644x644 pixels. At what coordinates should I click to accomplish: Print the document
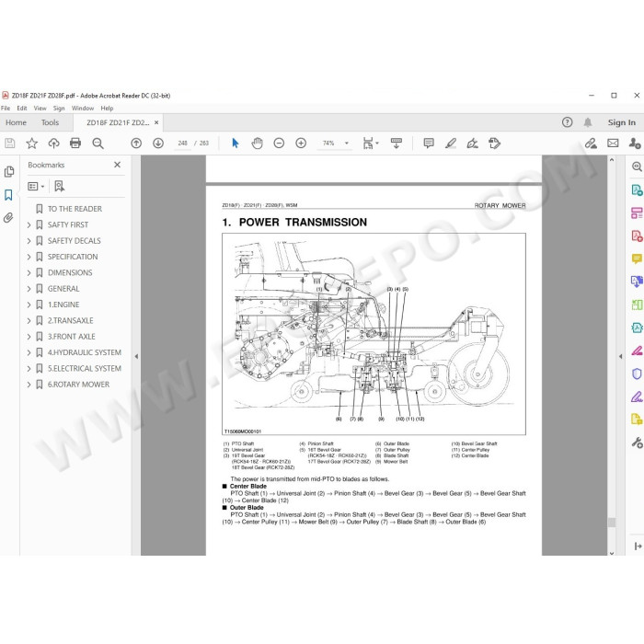pyautogui.click(x=75, y=143)
